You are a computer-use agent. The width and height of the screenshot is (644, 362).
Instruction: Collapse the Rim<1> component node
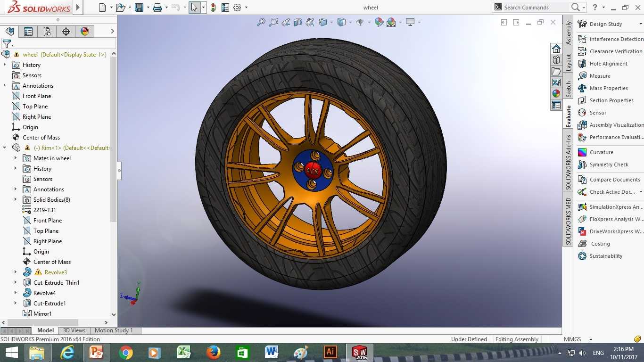tap(5, 148)
